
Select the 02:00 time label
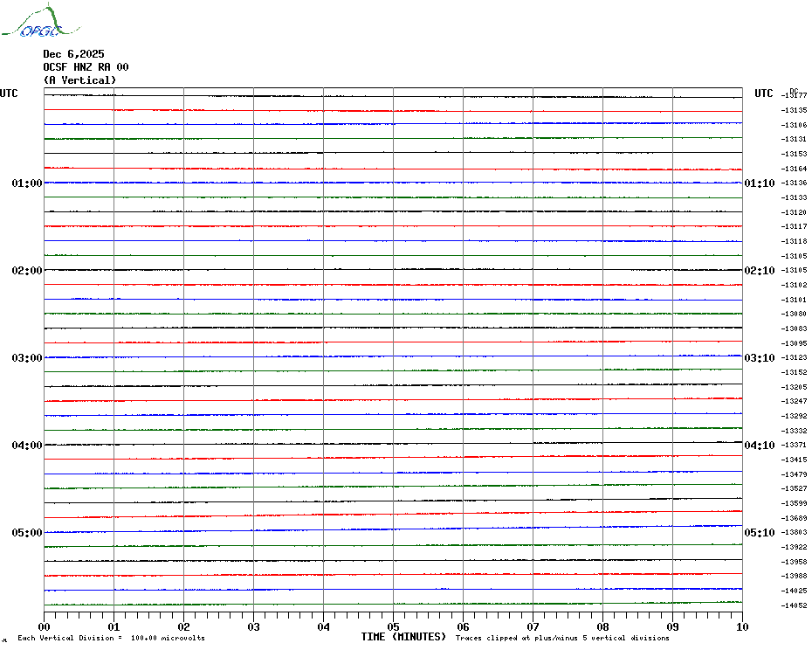27,271
